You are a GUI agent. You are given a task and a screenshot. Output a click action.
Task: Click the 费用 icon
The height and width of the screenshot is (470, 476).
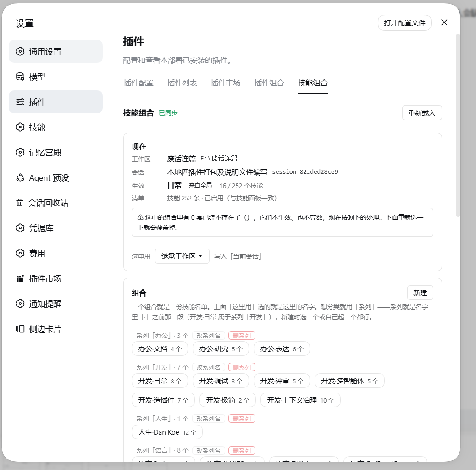coord(20,253)
